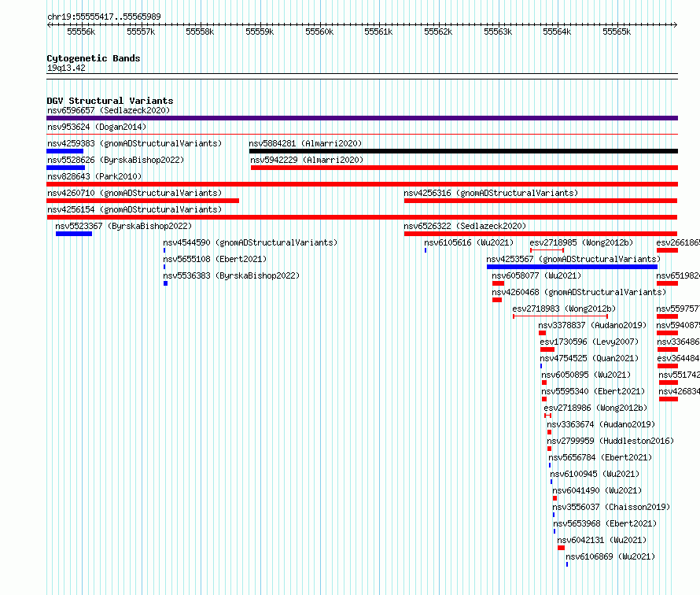Image resolution: width=700 pixels, height=595 pixels.
Task: Open nsv4544590 gnomAD variant label
Action: (250, 242)
